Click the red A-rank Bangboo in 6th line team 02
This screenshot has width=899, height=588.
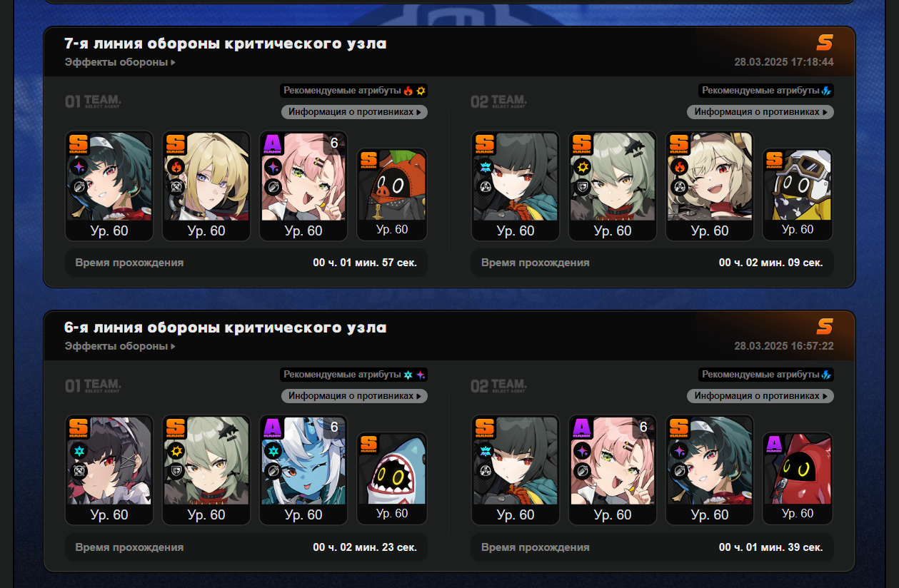click(798, 478)
